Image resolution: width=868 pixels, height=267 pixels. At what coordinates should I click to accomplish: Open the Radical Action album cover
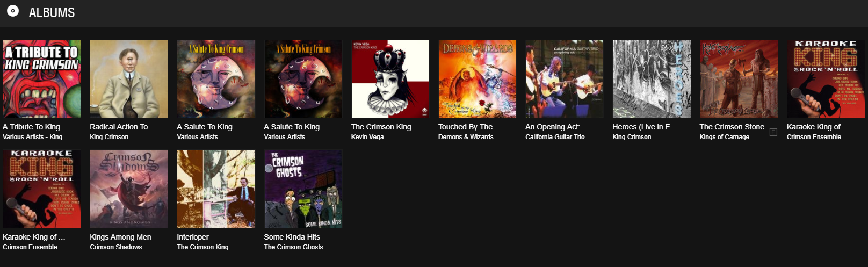point(129,79)
